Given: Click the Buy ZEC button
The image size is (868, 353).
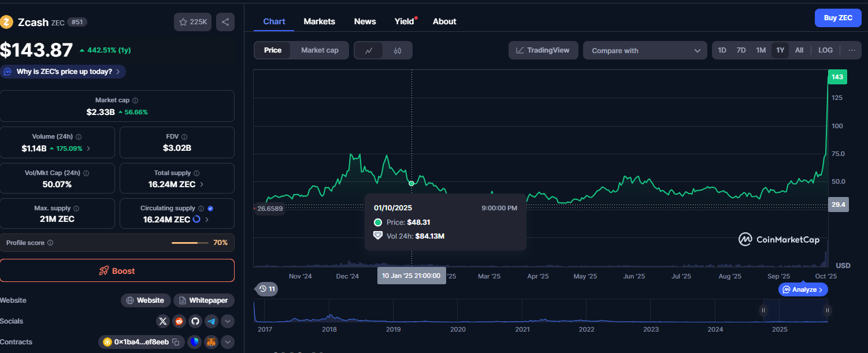Looking at the screenshot, I should [x=838, y=18].
